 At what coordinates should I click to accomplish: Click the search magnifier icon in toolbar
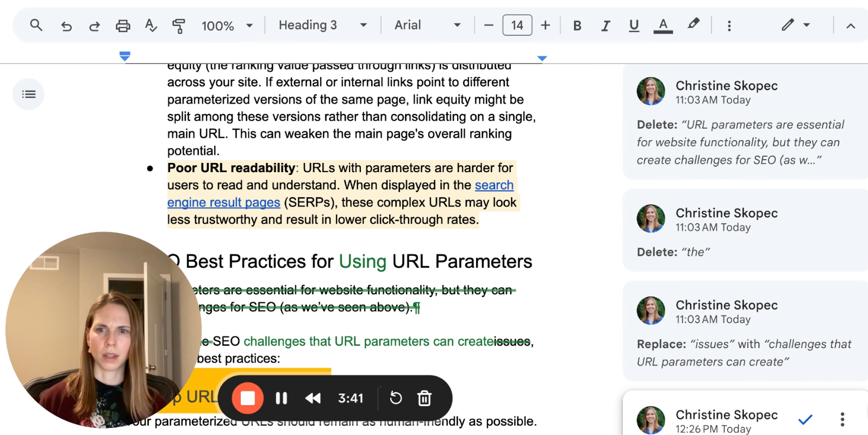click(36, 25)
